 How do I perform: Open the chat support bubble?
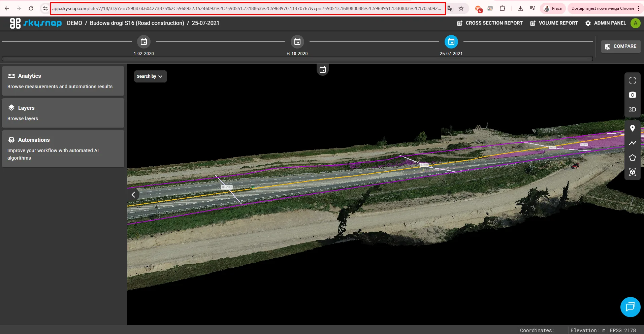(x=630, y=307)
